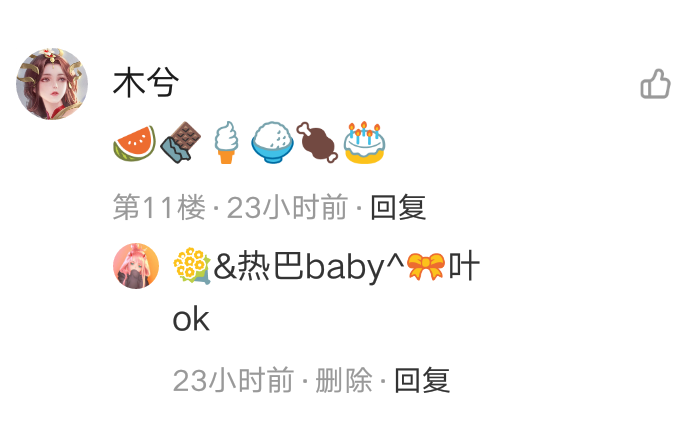This screenshot has width=684, height=430.
Task: Delete the "ok" reply via 删除
Action: 344,380
